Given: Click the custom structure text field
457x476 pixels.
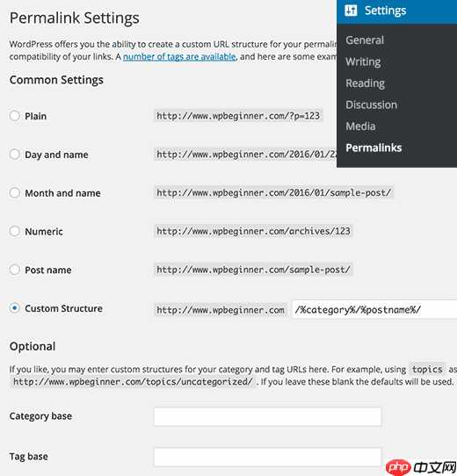Looking at the screenshot, I should 374,309.
